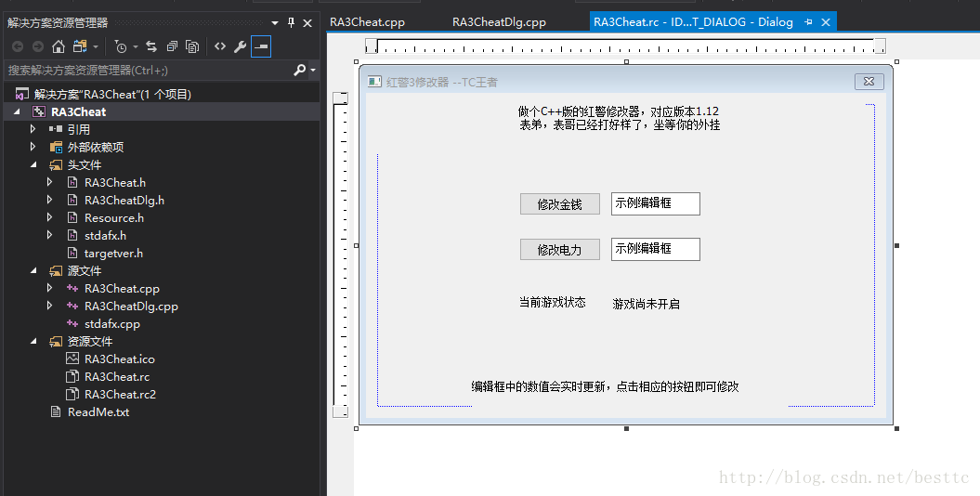Select the edit box beside 修改电力

pos(656,249)
